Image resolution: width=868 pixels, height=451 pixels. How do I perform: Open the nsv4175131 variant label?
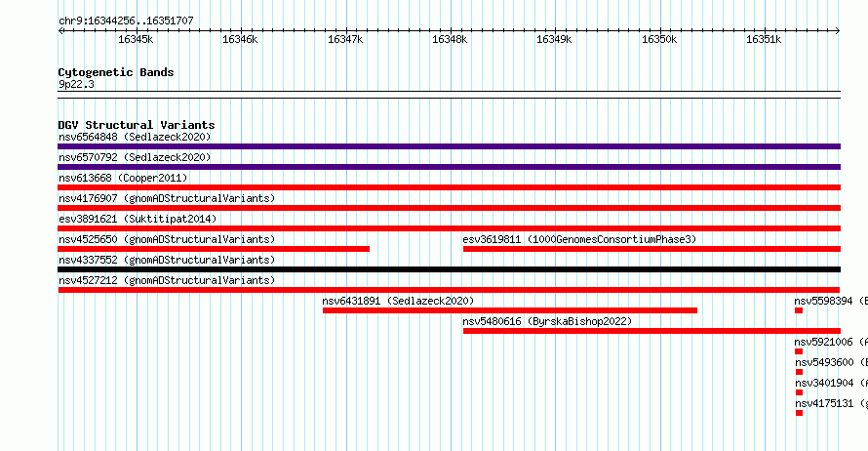832,403
